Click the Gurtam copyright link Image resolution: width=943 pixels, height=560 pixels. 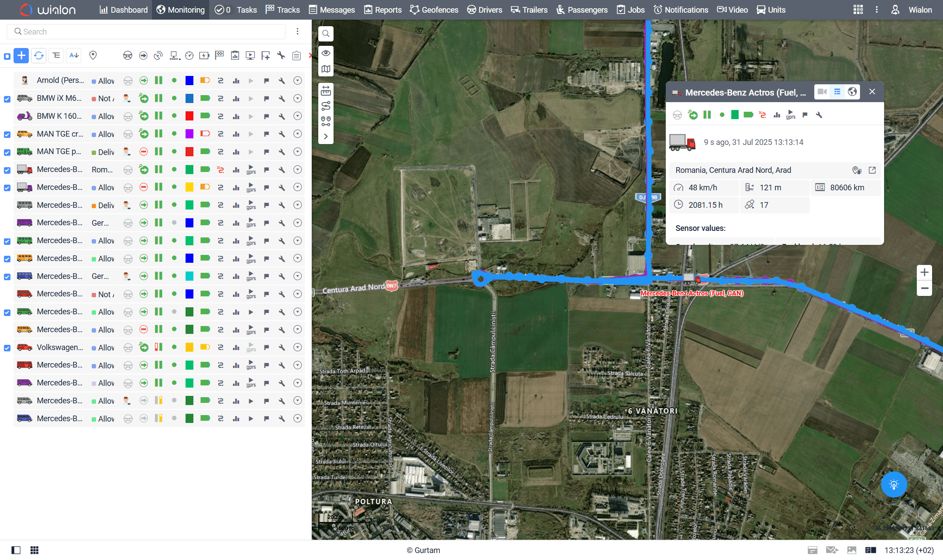tap(423, 550)
